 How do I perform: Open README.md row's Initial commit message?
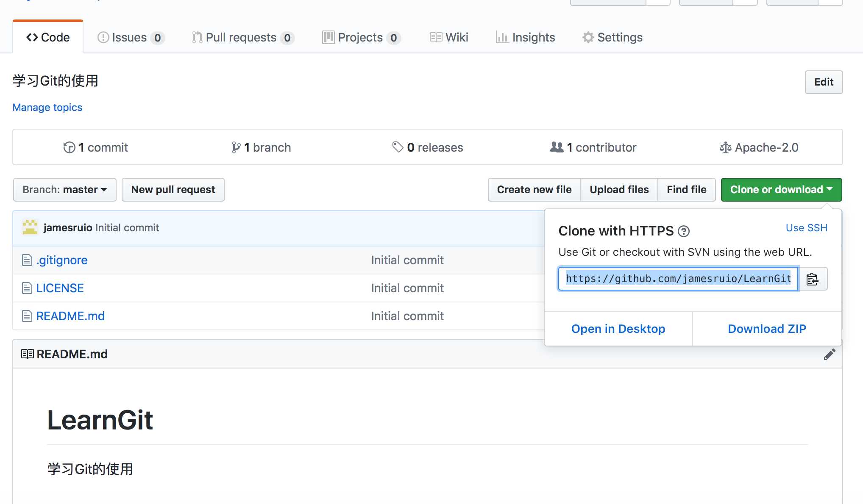click(x=407, y=316)
